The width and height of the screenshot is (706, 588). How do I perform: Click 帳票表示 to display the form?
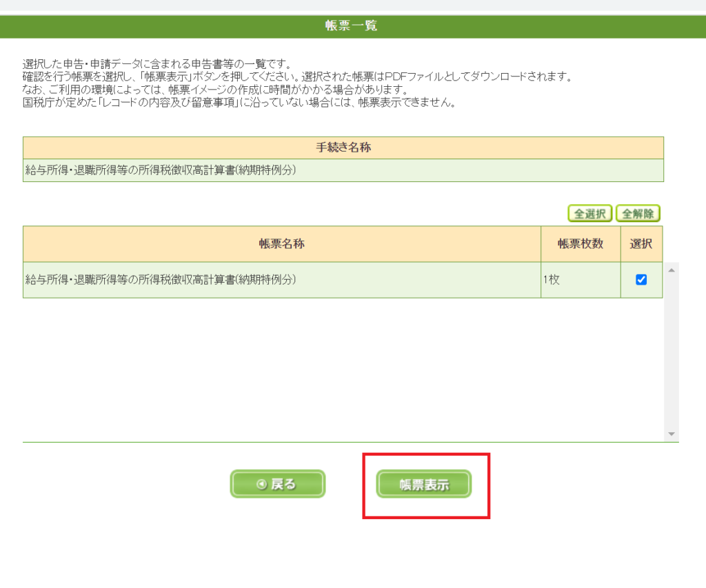(423, 485)
